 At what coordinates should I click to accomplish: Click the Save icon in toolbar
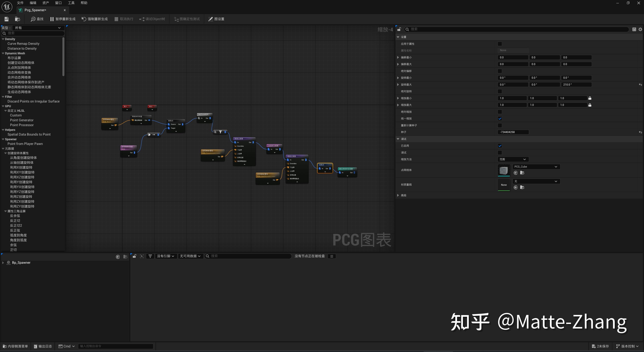7,19
